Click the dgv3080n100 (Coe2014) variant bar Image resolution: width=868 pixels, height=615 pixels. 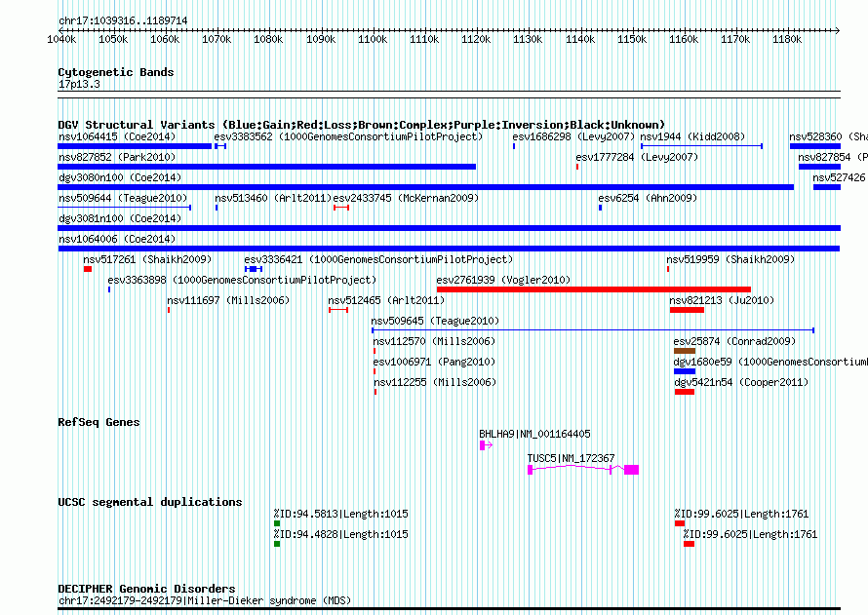[x=425, y=187]
